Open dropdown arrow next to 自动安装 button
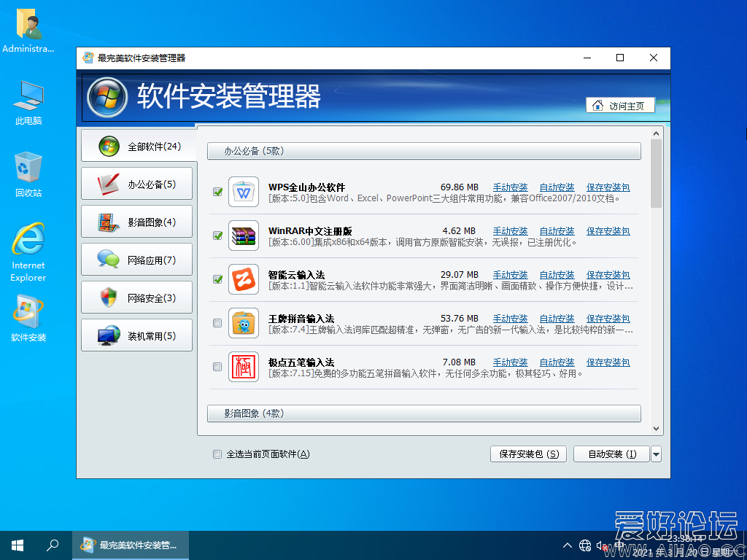Image resolution: width=747 pixels, height=560 pixels. [x=656, y=454]
